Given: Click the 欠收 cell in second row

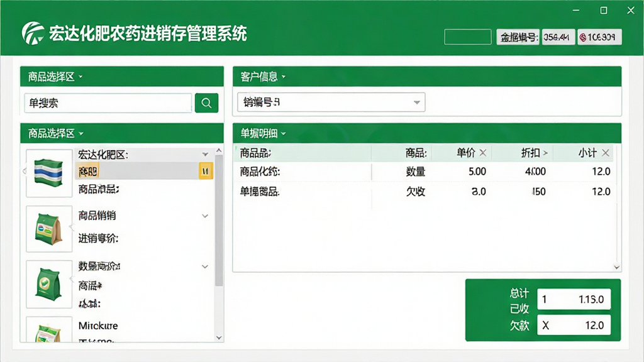Looking at the screenshot, I should (x=415, y=191).
